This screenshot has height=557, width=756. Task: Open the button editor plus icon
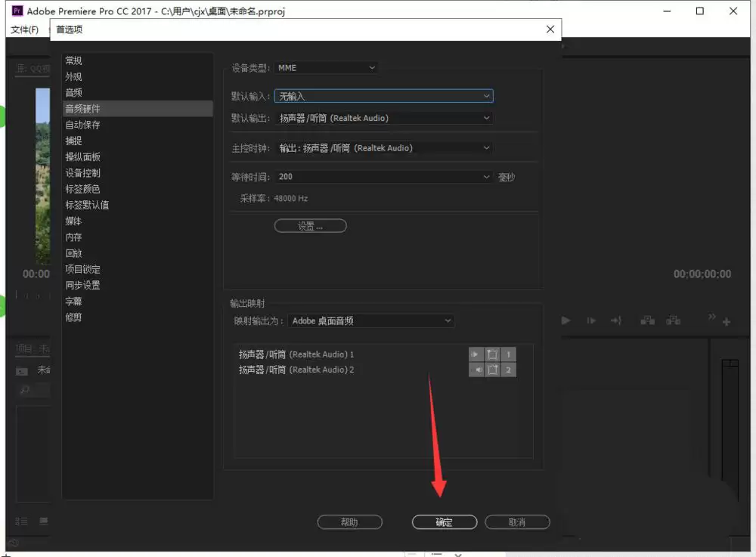coord(727,322)
